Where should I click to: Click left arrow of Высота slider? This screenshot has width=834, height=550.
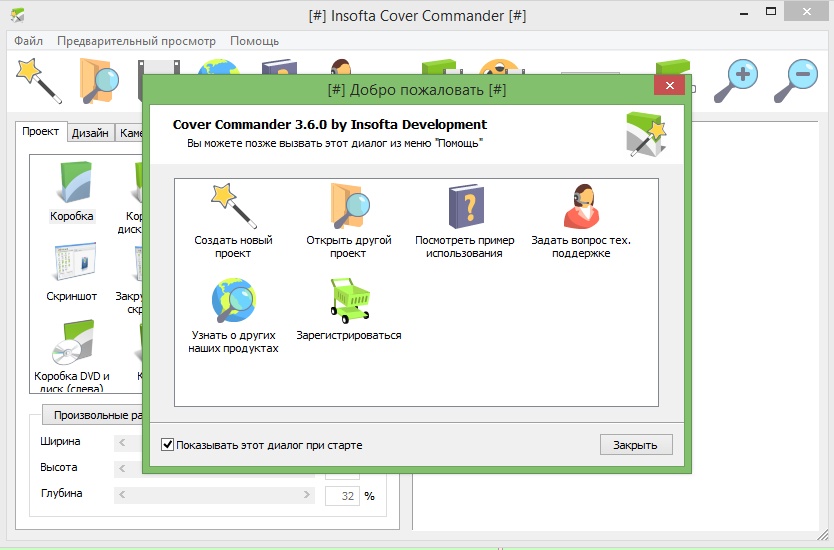(122, 468)
